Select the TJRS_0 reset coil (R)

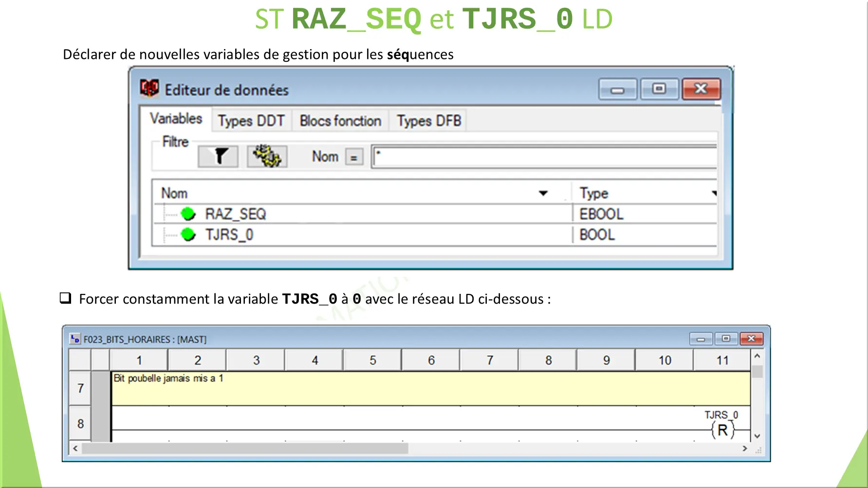pyautogui.click(x=722, y=430)
